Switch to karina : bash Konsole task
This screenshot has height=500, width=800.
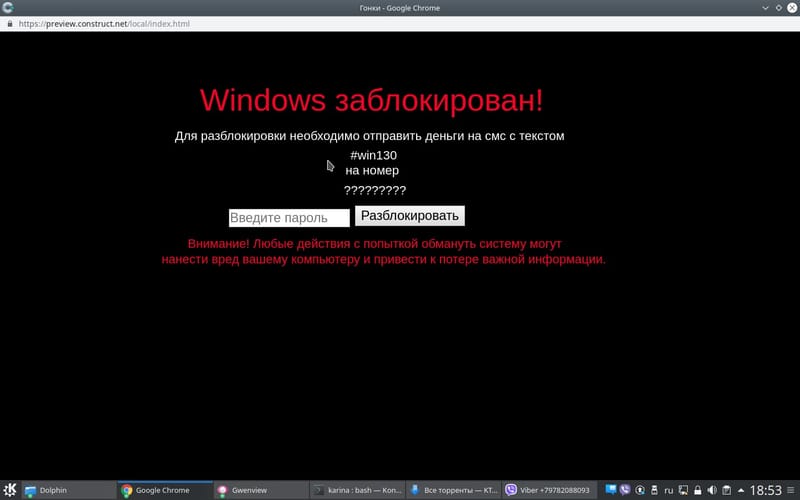pos(358,490)
